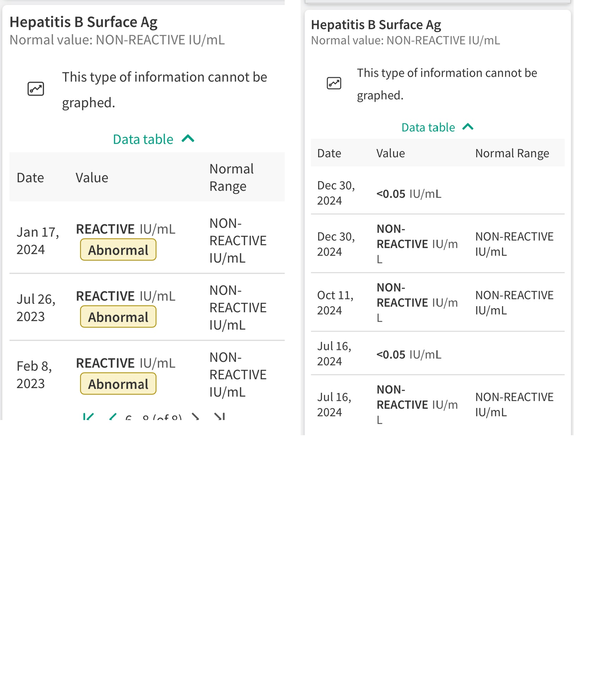The height and width of the screenshot is (681, 616).
Task: Select the 'Feb 8, 2023' date cell
Action: 34,375
